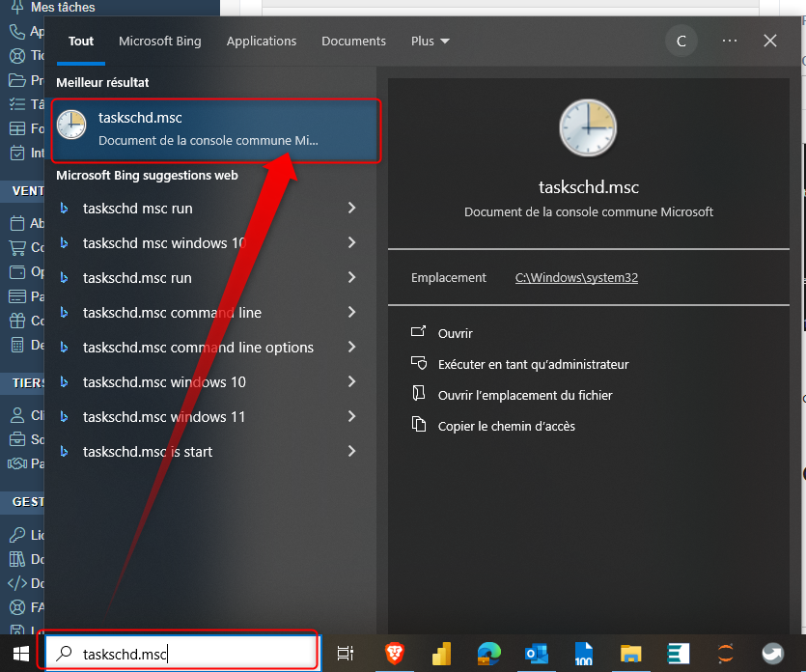The width and height of the screenshot is (806, 672).
Task: Click the Windows Start button
Action: click(x=20, y=654)
